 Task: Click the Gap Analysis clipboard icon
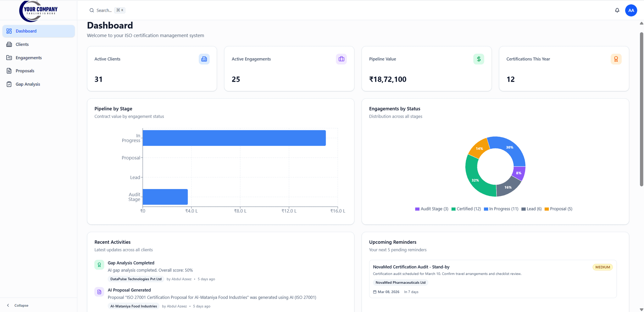pos(9,84)
